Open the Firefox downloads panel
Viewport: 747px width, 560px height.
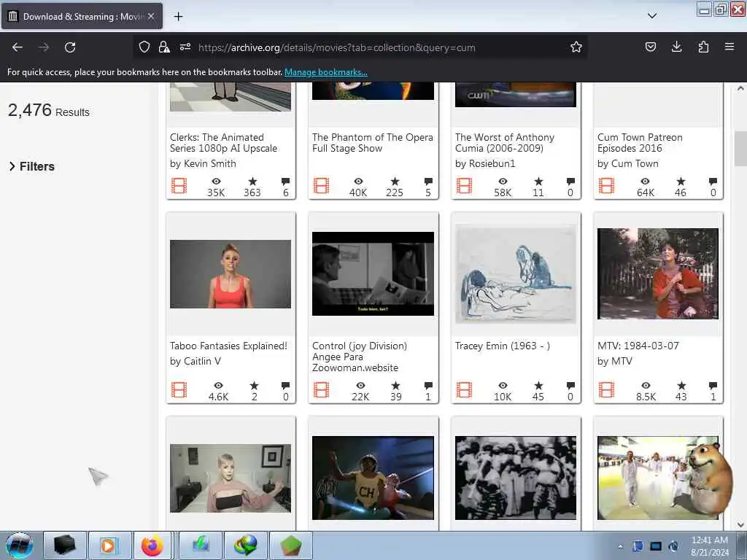(676, 47)
